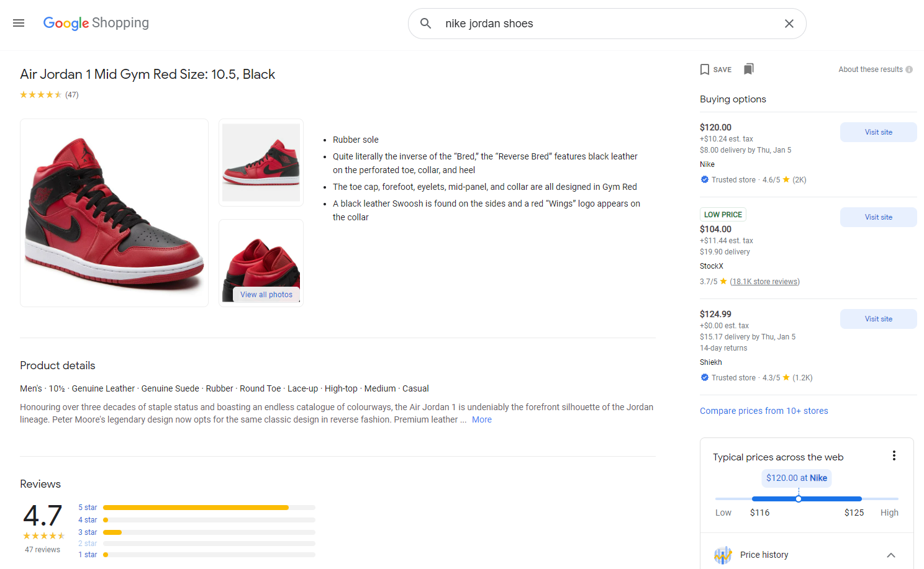Open the main red sneaker product image

click(x=114, y=213)
